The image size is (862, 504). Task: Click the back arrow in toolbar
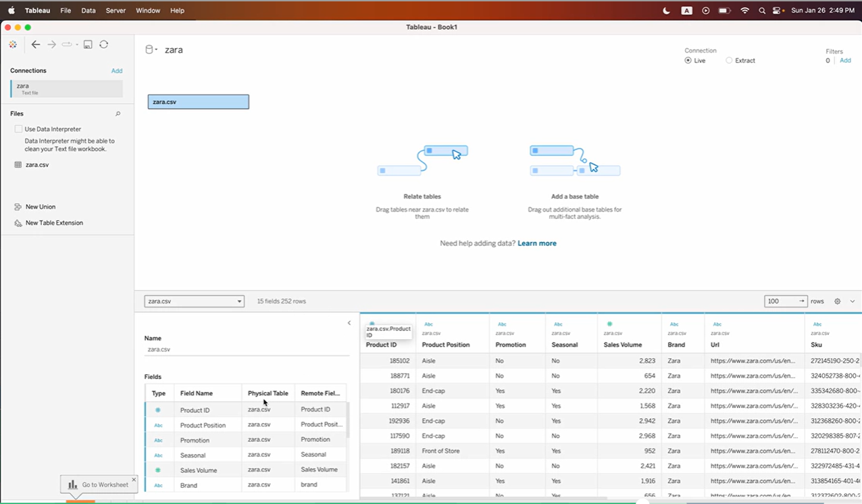[36, 45]
